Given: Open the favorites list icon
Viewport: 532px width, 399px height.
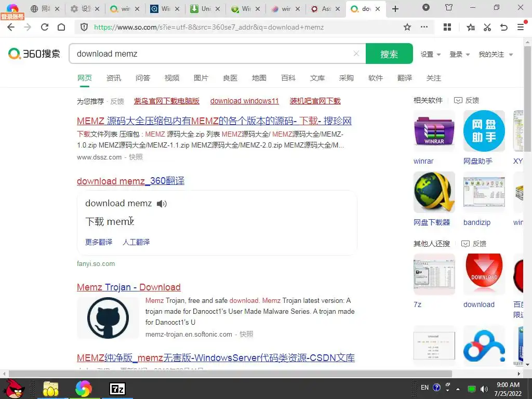Looking at the screenshot, I should coord(471,27).
